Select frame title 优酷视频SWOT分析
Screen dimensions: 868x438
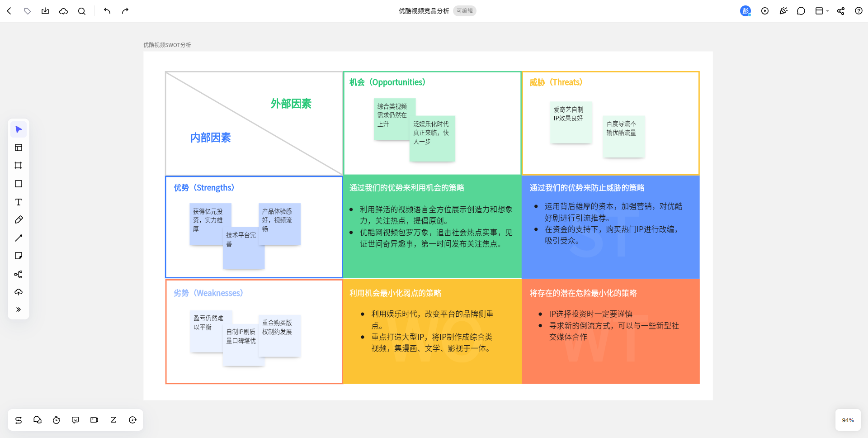(x=167, y=45)
